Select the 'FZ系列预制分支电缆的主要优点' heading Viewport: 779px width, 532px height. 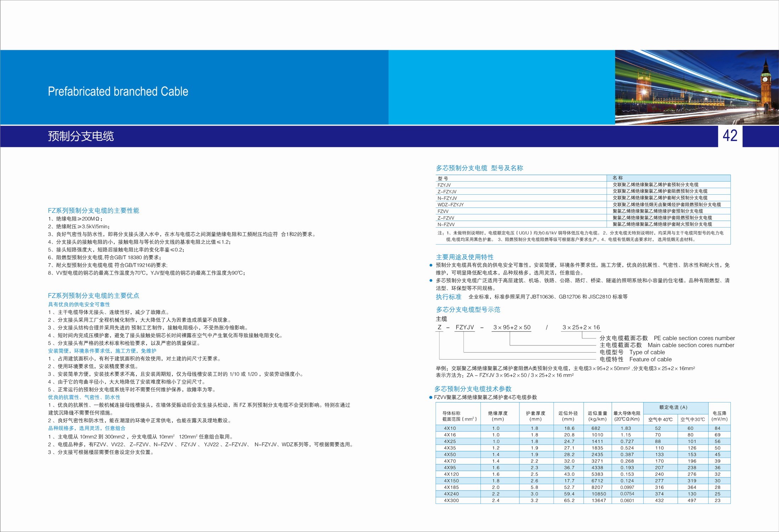coord(93,296)
